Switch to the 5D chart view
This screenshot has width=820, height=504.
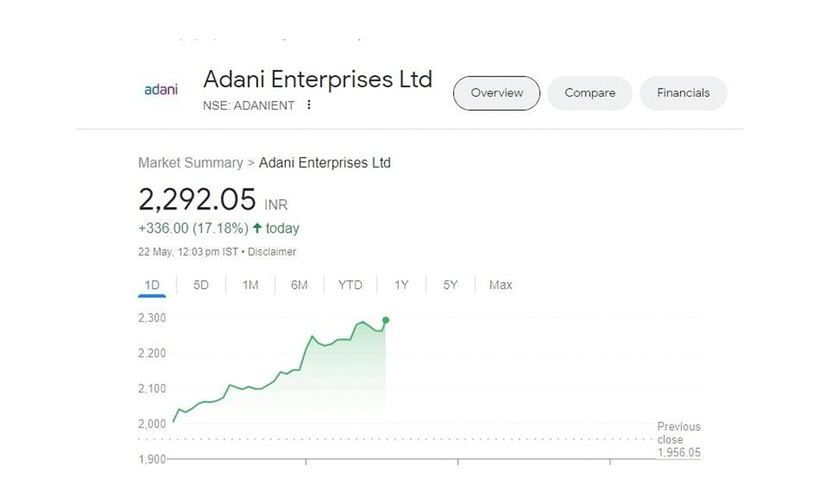(x=201, y=285)
